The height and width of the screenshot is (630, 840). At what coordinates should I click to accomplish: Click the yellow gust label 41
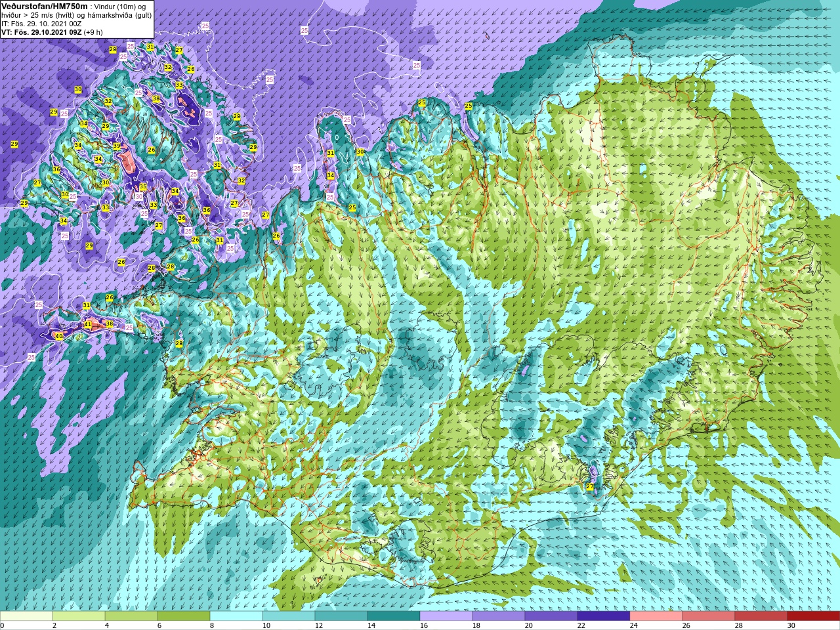click(88, 324)
